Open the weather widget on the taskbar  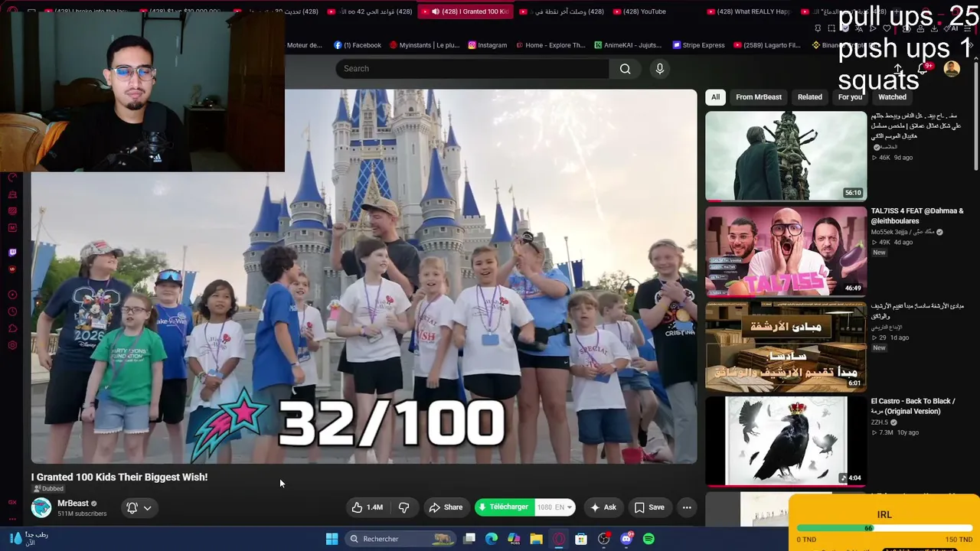tap(29, 539)
